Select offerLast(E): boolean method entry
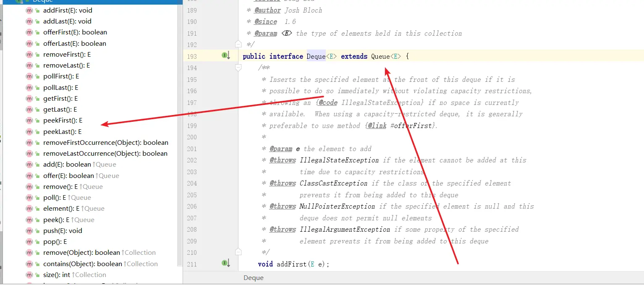Image resolution: width=644 pixels, height=285 pixels. (x=75, y=43)
